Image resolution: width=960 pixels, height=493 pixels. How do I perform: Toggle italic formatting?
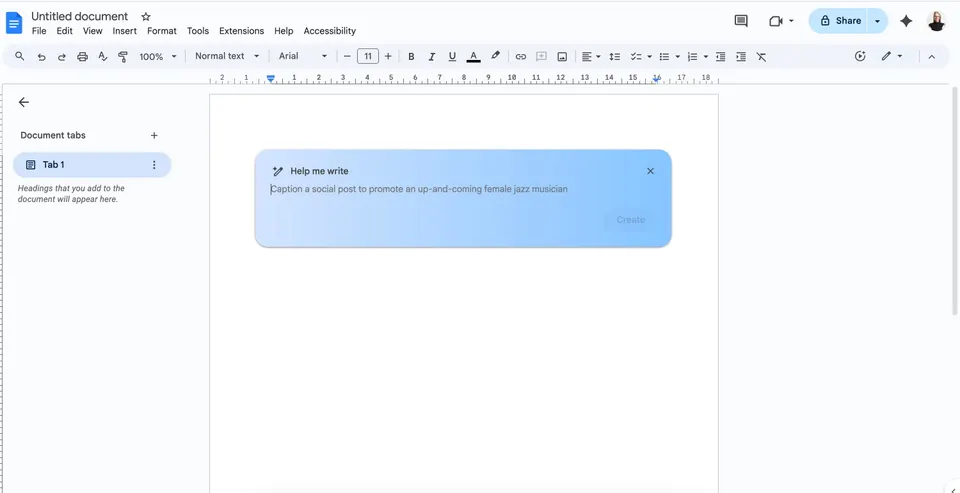tap(432, 56)
